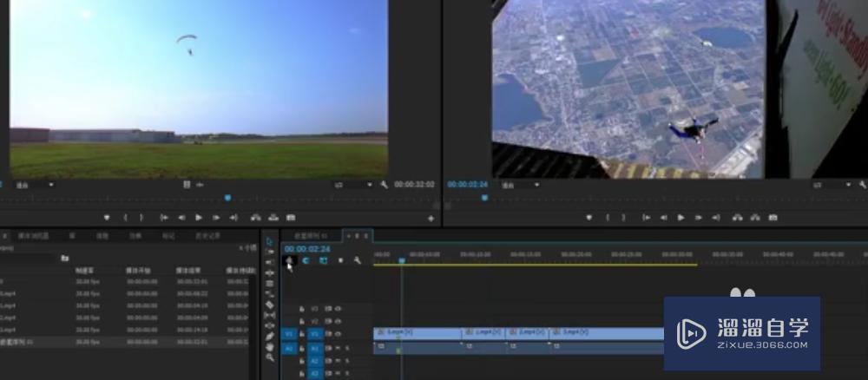Click Insert button in Source monitor
868x380 pixels.
256,218
